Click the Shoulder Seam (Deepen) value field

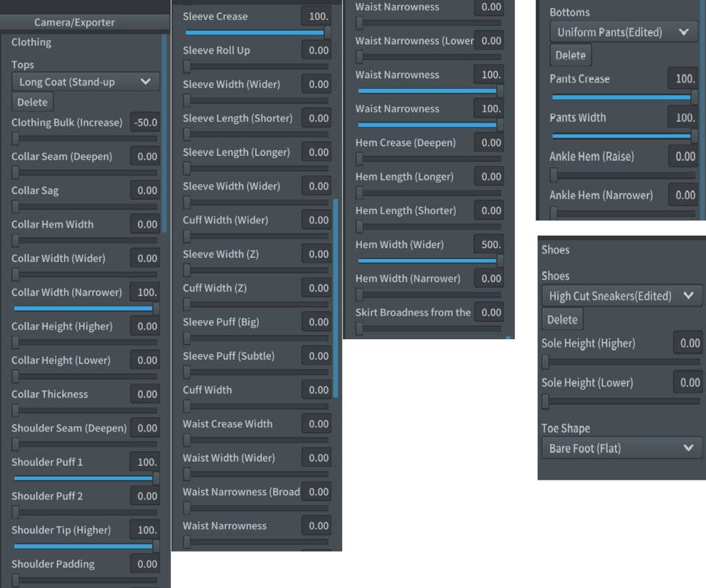(x=145, y=428)
